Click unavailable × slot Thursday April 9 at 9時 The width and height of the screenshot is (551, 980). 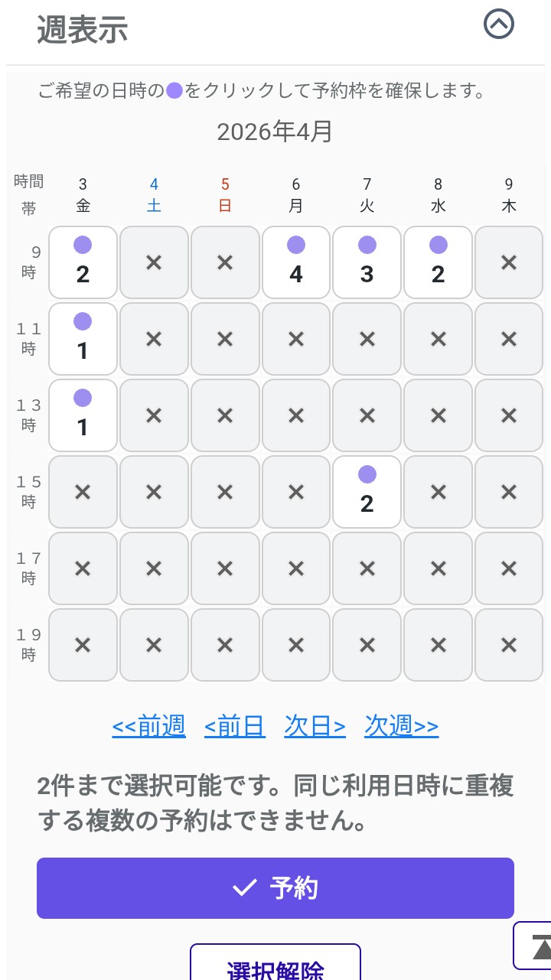pos(509,262)
